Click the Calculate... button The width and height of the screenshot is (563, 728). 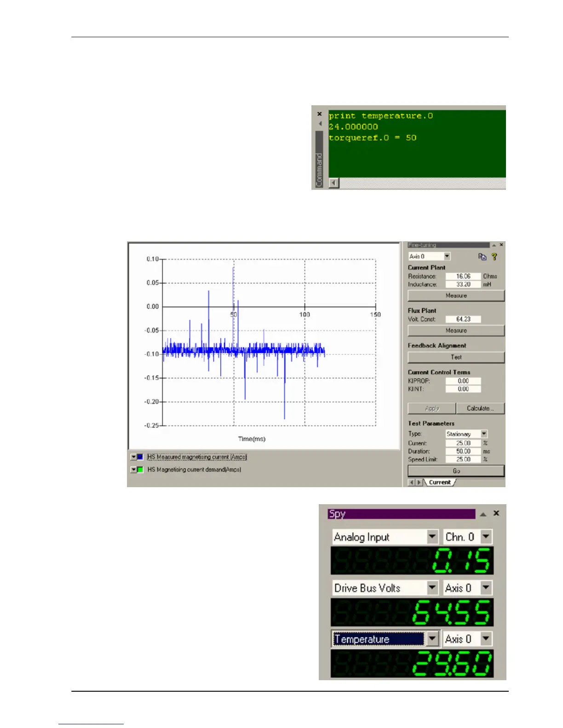[x=480, y=408]
